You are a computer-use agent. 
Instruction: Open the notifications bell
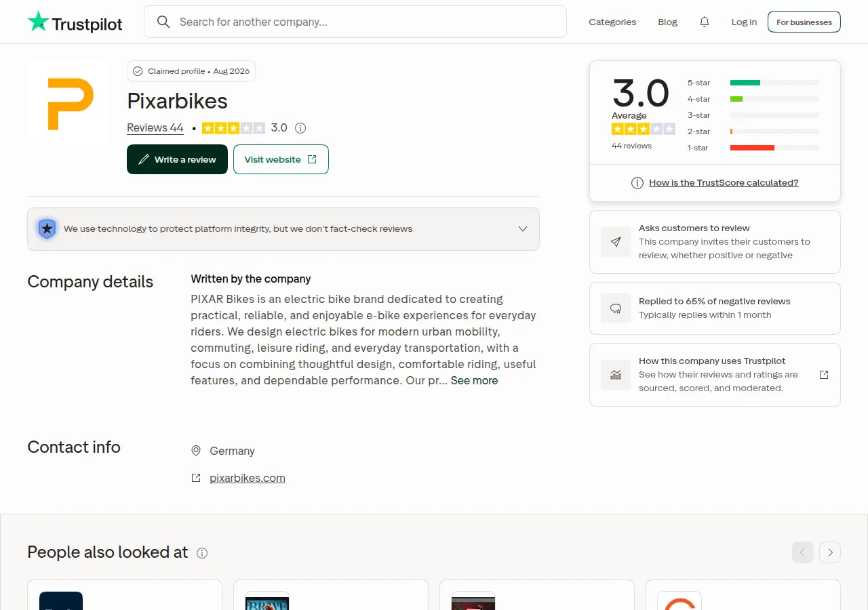(705, 22)
